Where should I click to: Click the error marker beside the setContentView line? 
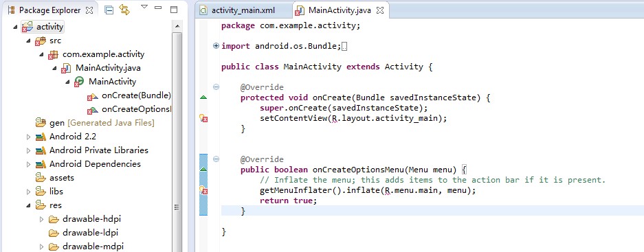click(x=203, y=119)
